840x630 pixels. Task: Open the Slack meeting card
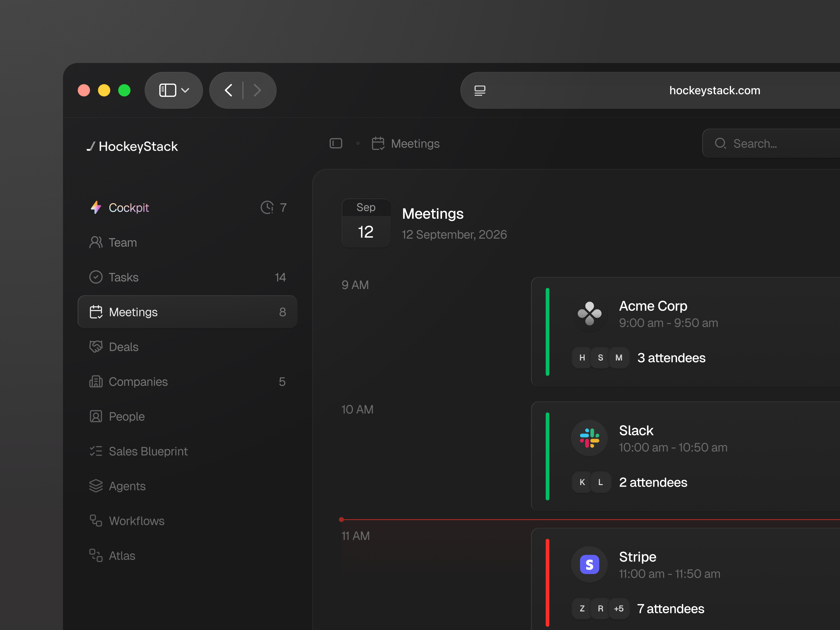(685, 456)
